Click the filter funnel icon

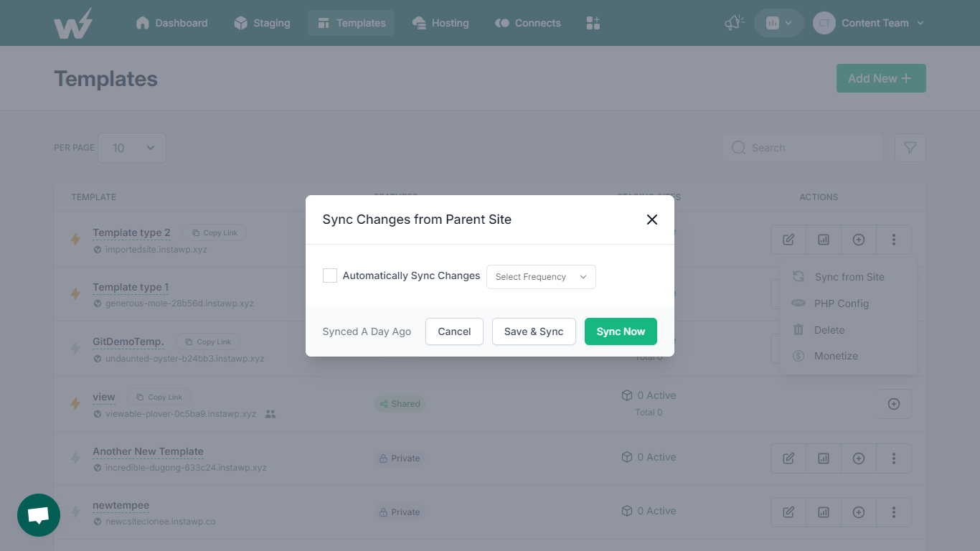910,148
